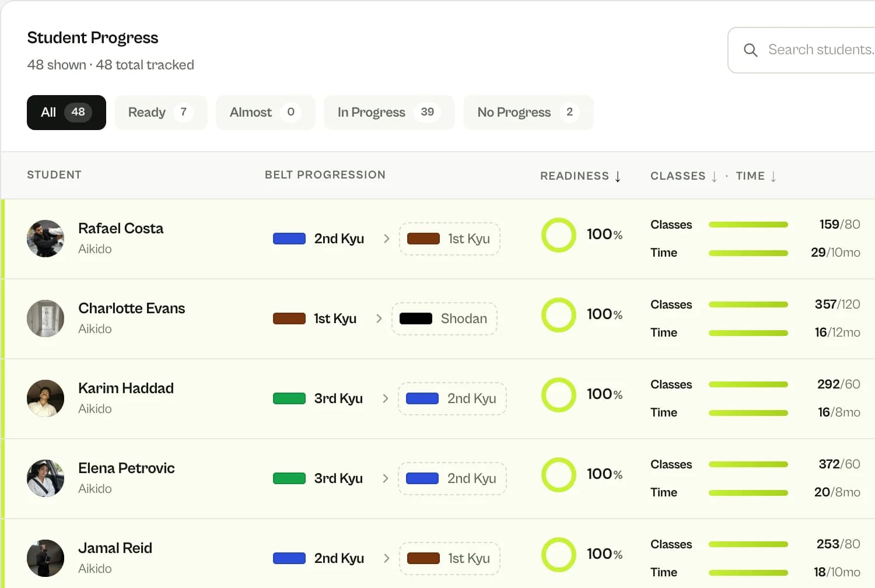Sort by the Time column header
This screenshot has width=875, height=588.
tap(756, 176)
